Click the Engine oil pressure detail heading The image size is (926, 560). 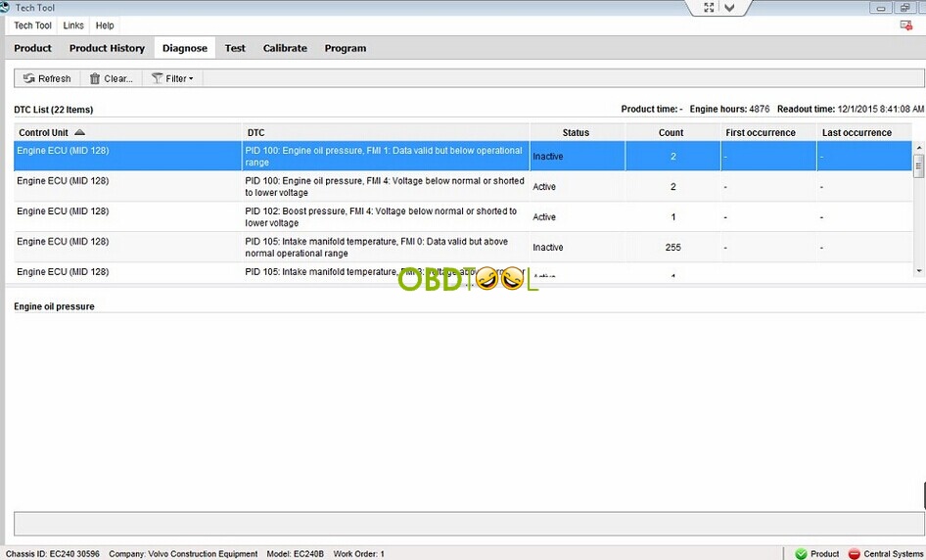click(55, 306)
